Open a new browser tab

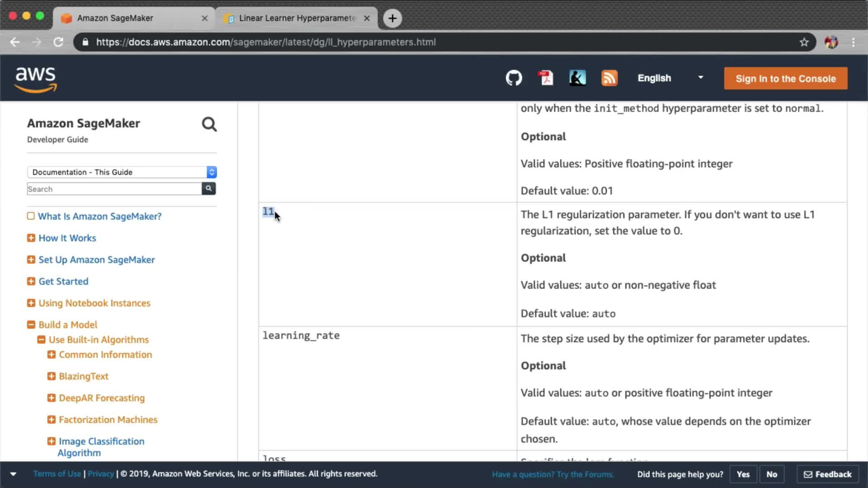coord(392,18)
